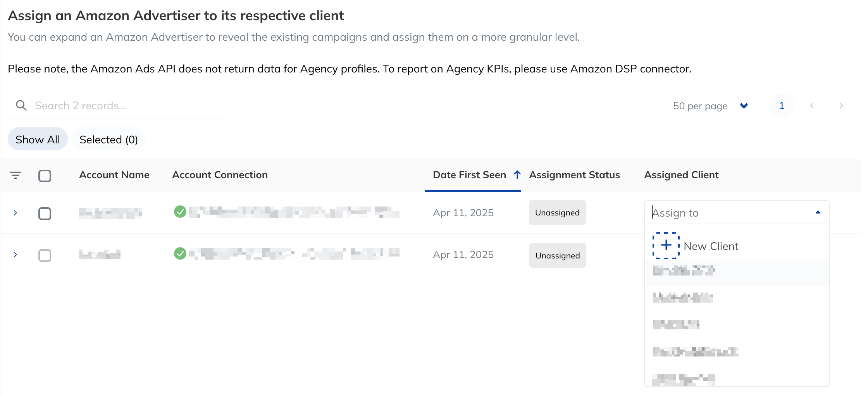Click the Unassigned badge on the first row
The height and width of the screenshot is (396, 868).
(557, 212)
